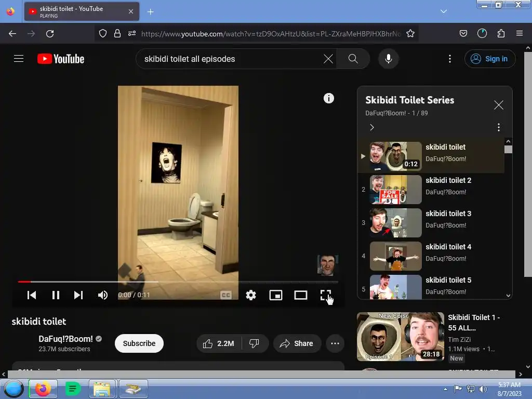The height and width of the screenshot is (399, 532).
Task: Start voice search with the microphone
Action: click(x=389, y=59)
